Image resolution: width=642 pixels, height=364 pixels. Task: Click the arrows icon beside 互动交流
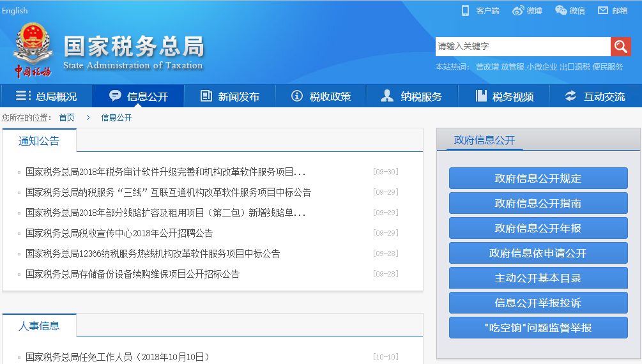pyautogui.click(x=570, y=96)
